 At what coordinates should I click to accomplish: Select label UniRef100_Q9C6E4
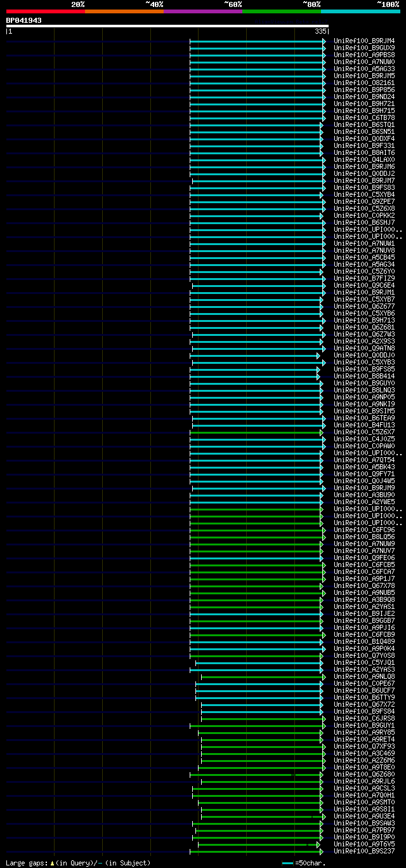click(364, 286)
